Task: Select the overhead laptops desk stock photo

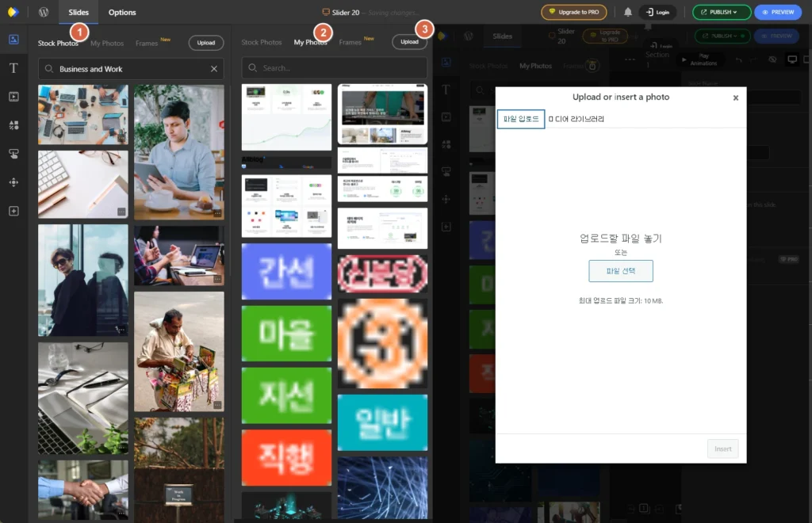Action: coord(82,114)
